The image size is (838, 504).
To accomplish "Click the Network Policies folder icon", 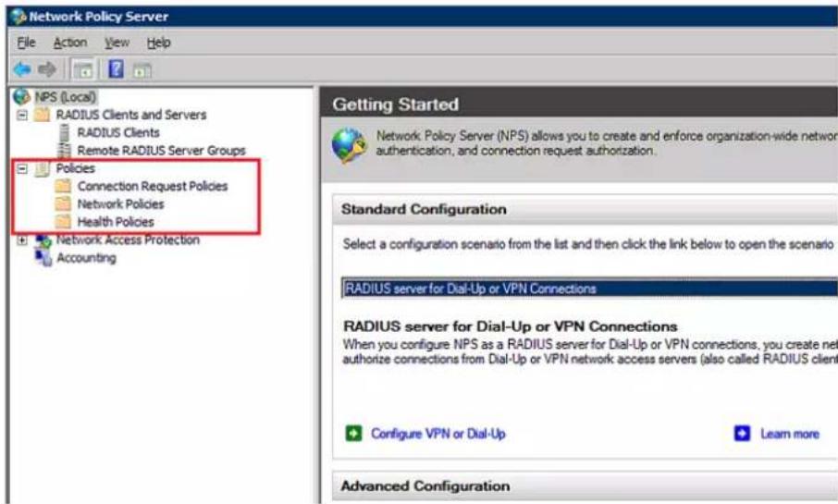I will (63, 203).
